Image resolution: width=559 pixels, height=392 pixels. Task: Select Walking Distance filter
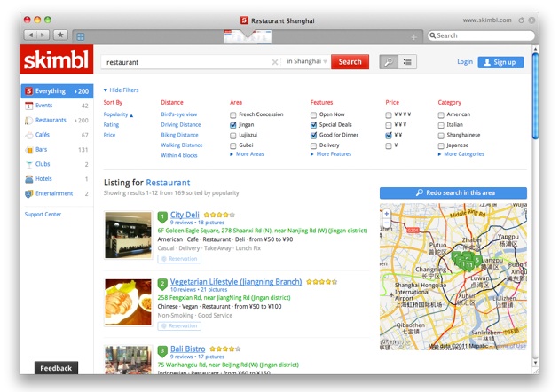[182, 145]
